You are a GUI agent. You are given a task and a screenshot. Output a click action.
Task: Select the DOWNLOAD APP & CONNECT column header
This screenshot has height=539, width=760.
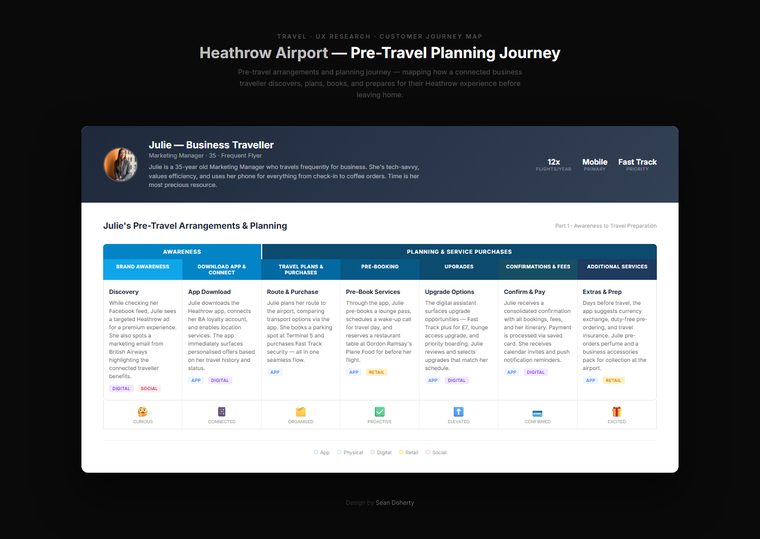(222, 270)
